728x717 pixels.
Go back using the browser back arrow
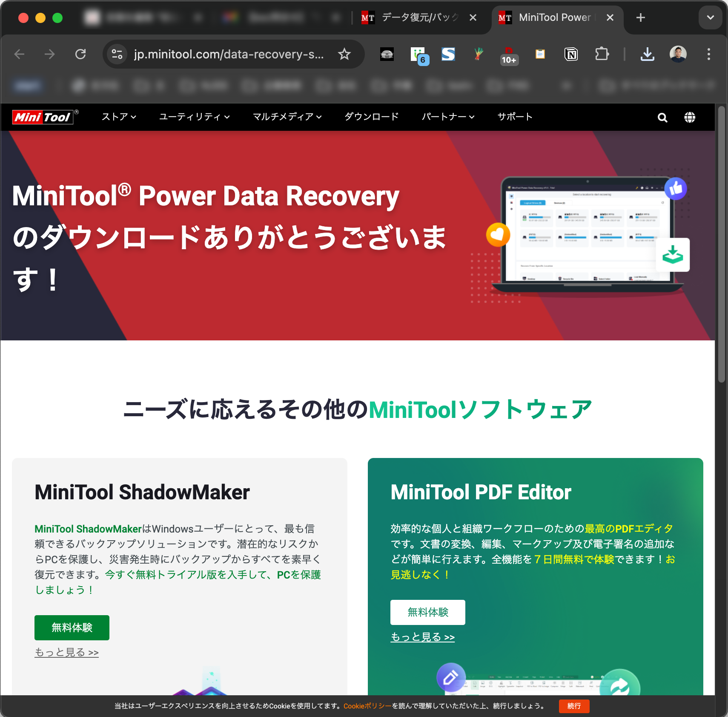click(x=20, y=54)
